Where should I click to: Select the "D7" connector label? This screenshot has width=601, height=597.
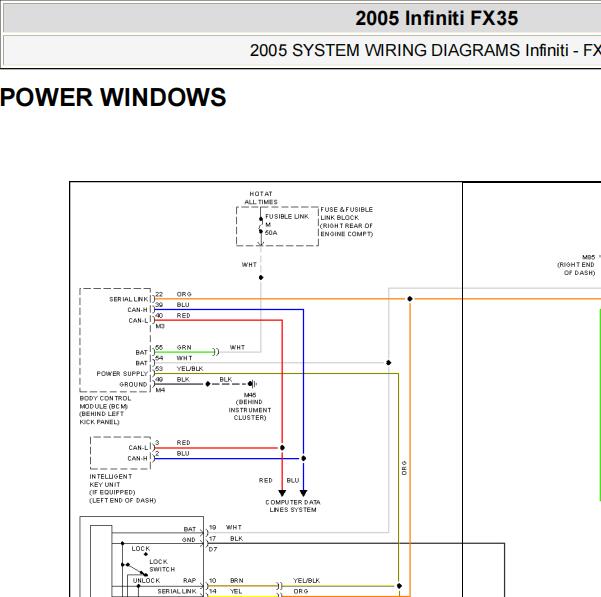(x=213, y=549)
